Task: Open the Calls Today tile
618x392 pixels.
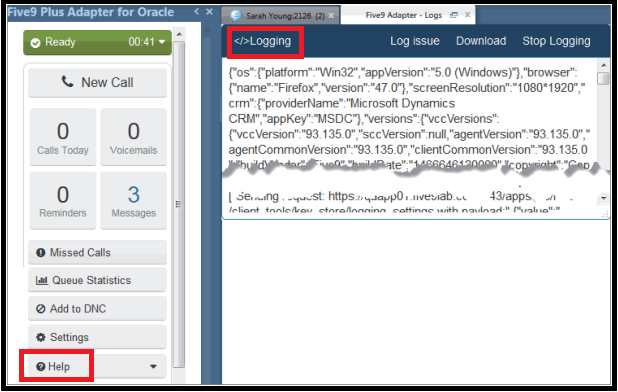Action: [x=63, y=137]
